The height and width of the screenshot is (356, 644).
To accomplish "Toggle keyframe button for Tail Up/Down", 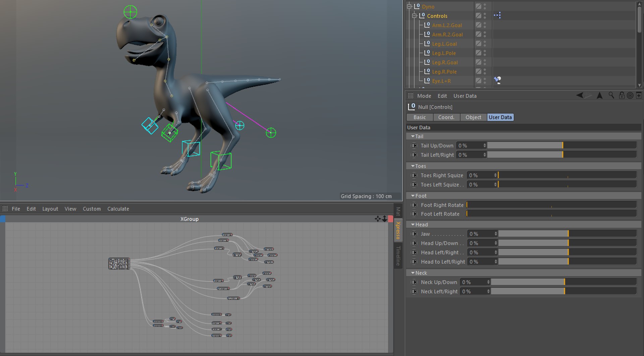I will (414, 145).
